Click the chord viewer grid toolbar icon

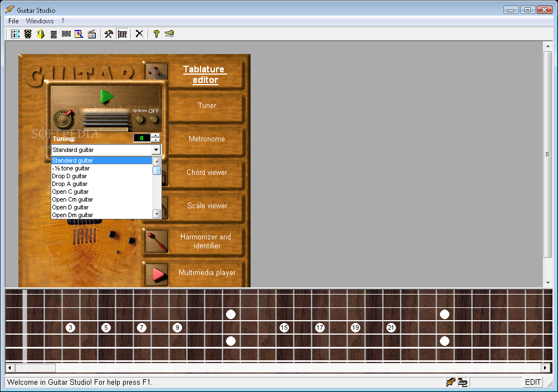[x=53, y=34]
